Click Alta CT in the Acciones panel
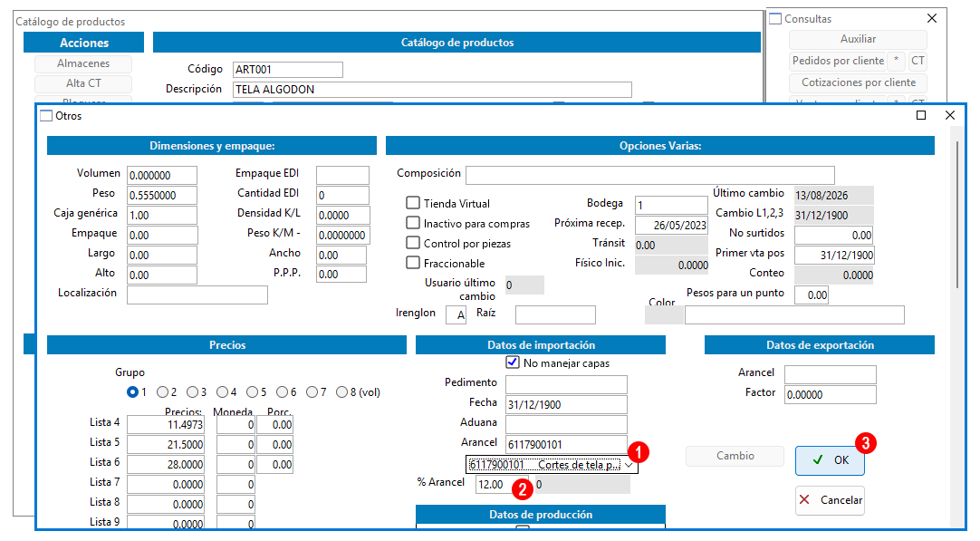 point(83,83)
